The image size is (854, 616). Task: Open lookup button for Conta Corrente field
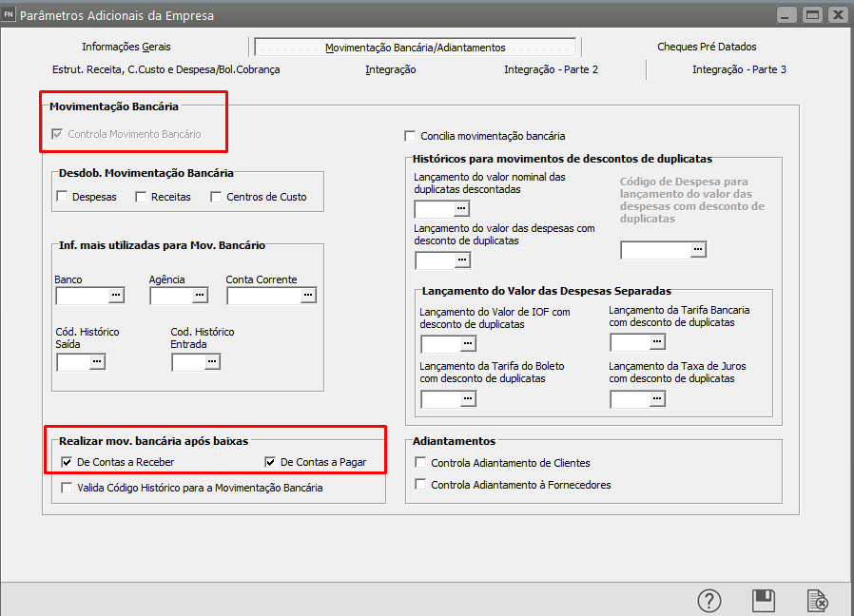(x=308, y=296)
